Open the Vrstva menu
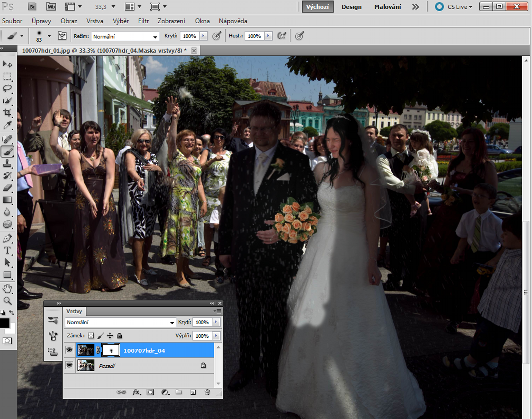532x419 pixels. [x=95, y=21]
